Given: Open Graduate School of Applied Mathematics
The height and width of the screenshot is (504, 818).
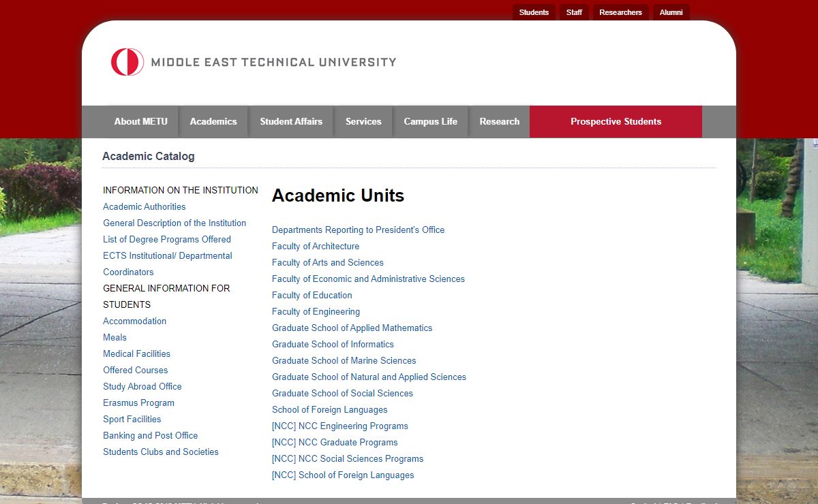Looking at the screenshot, I should coord(352,328).
